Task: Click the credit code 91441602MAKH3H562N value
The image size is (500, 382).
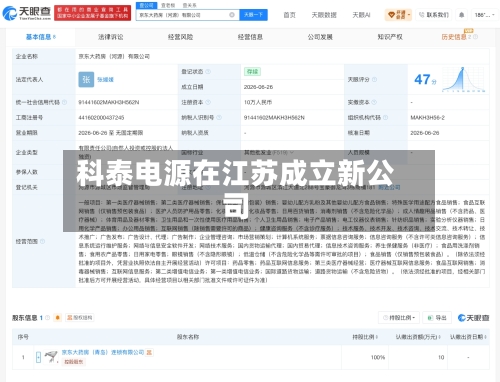Action: pyautogui.click(x=109, y=102)
